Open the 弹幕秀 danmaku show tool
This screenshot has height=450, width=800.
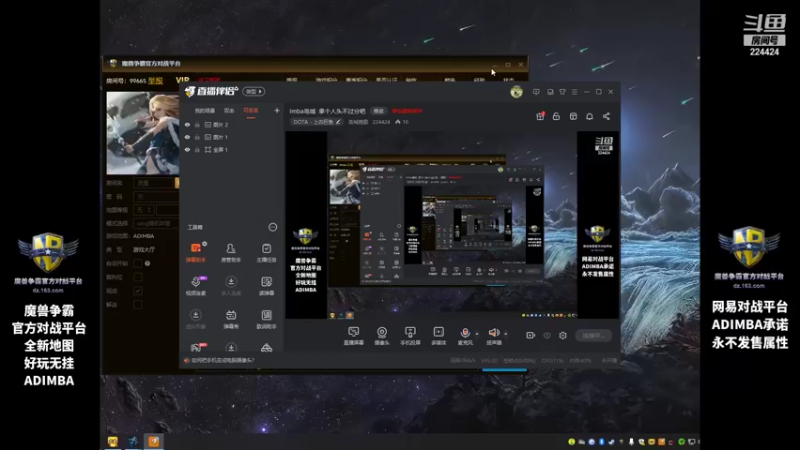coord(231,318)
